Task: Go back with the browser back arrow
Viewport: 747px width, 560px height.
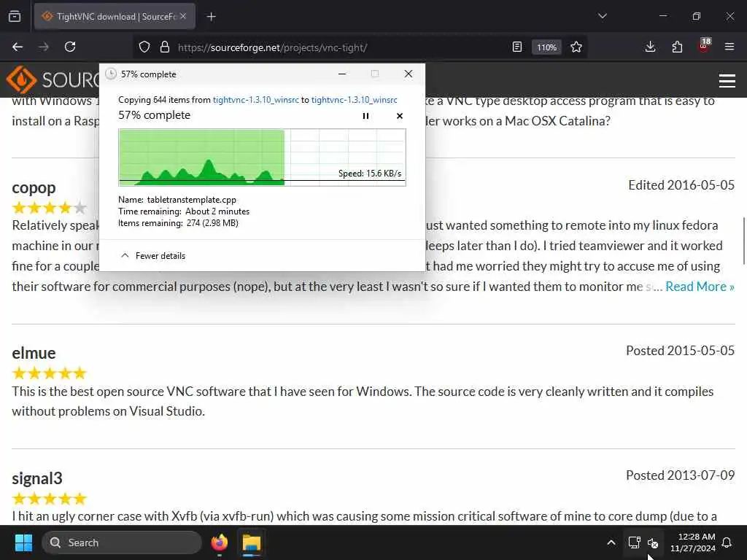Action: click(18, 47)
